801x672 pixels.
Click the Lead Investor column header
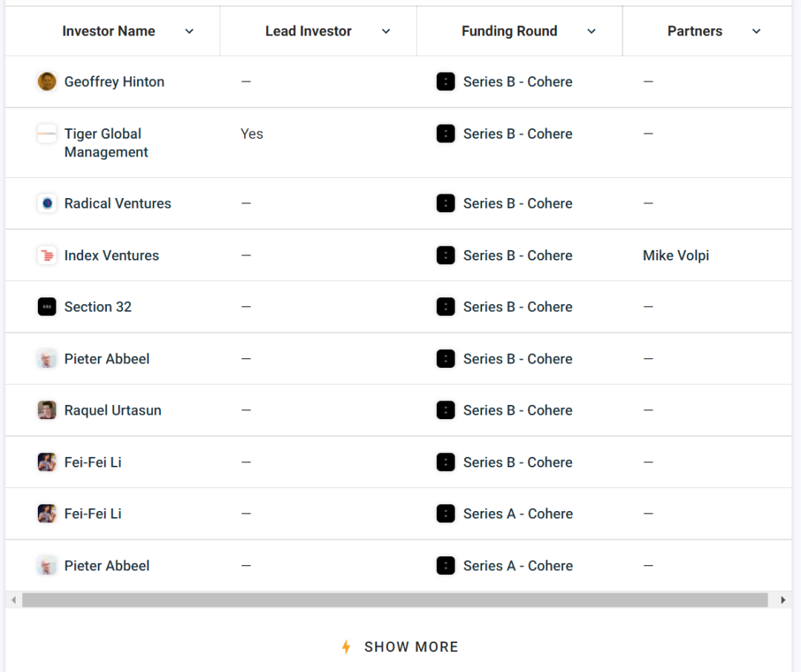(x=309, y=31)
